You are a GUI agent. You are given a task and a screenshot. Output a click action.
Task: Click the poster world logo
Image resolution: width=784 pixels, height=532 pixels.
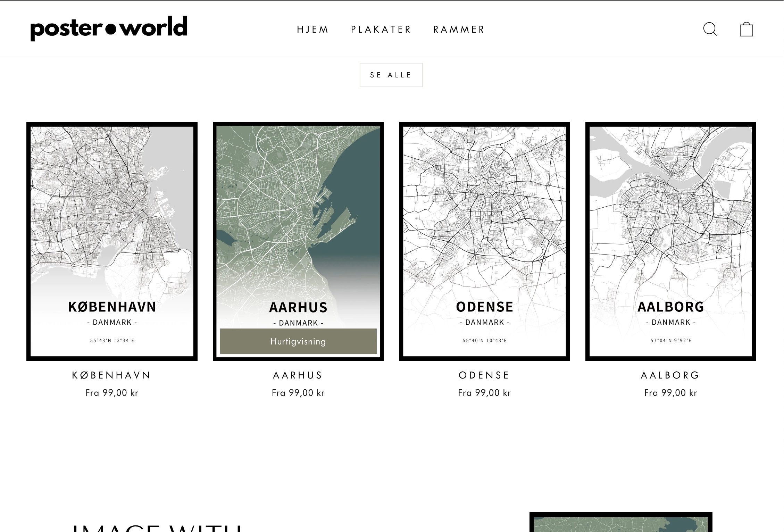(x=109, y=28)
